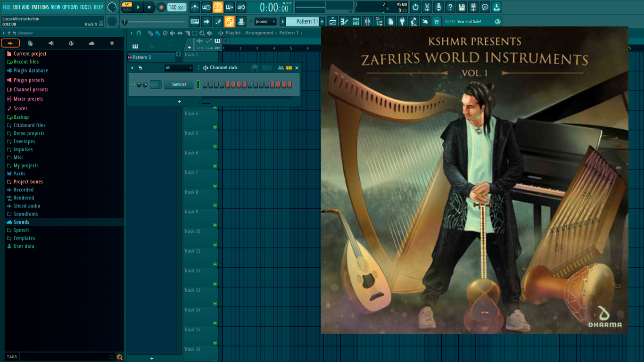The width and height of the screenshot is (644, 362).
Task: Render audio with export icon
Action: coord(473,7)
